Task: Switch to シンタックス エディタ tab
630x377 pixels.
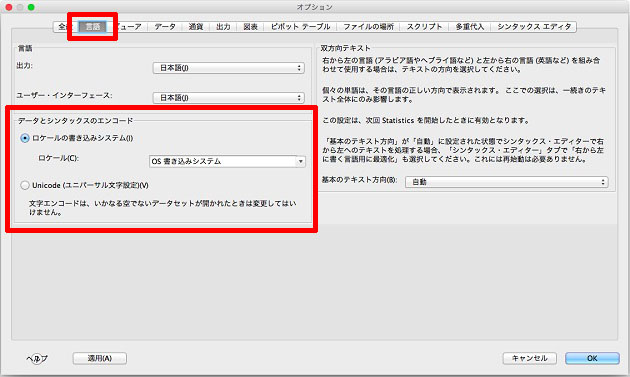Action: 534,27
